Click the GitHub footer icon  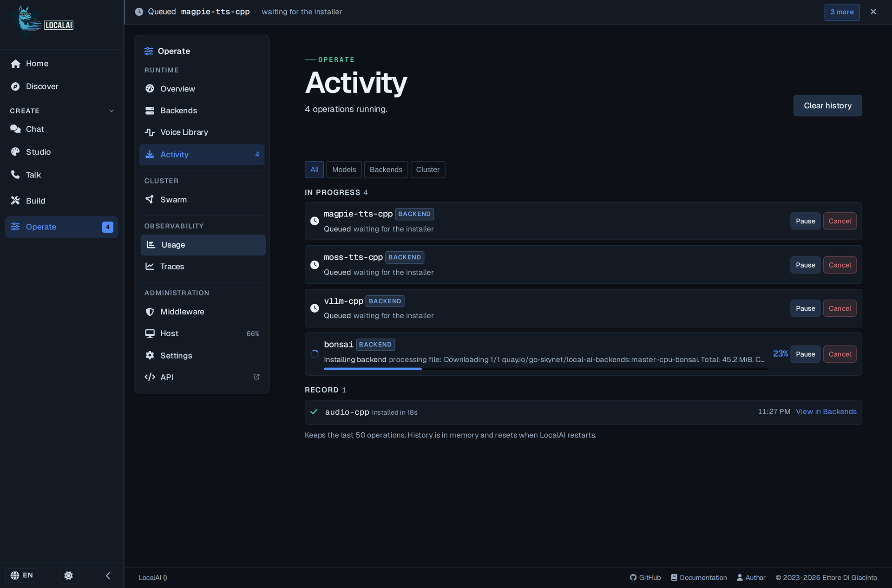633,578
